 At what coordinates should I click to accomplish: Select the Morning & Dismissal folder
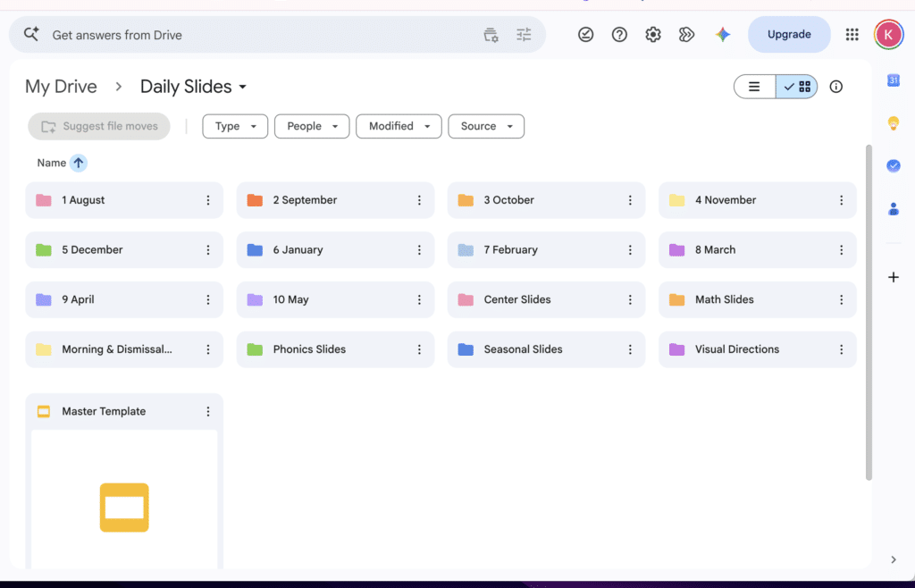point(124,349)
